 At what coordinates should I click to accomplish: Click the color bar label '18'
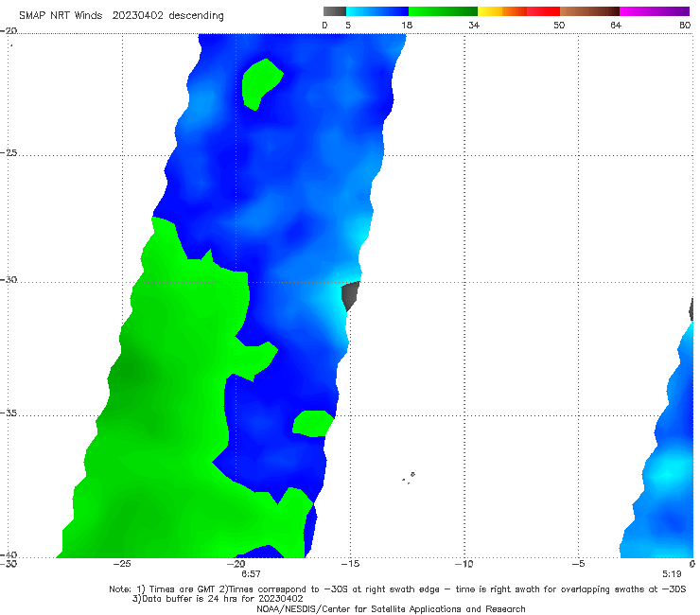407,26
